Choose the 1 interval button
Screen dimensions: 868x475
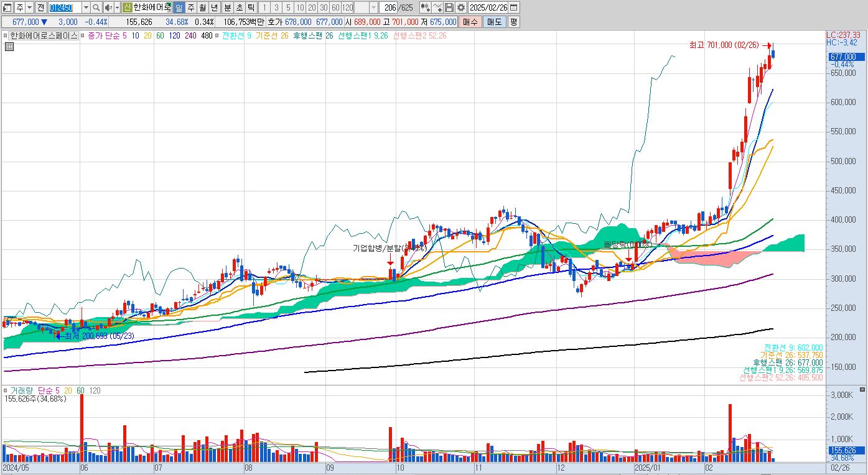pos(264,7)
